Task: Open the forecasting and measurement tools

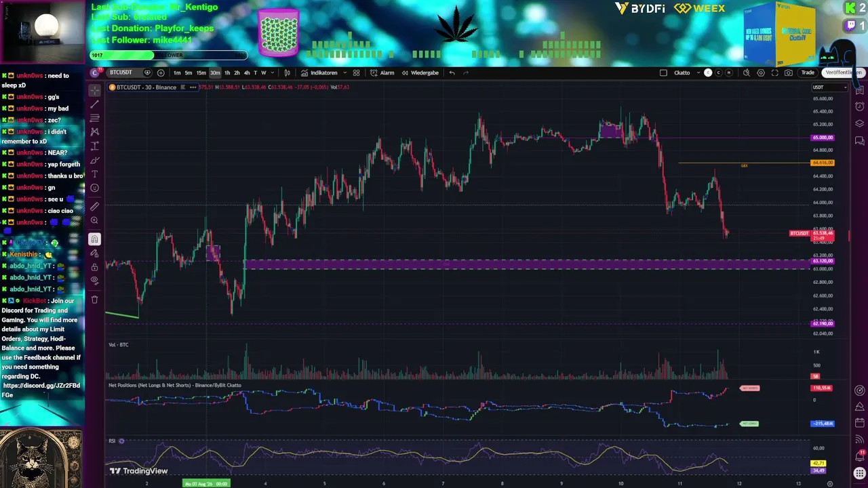Action: 94,146
